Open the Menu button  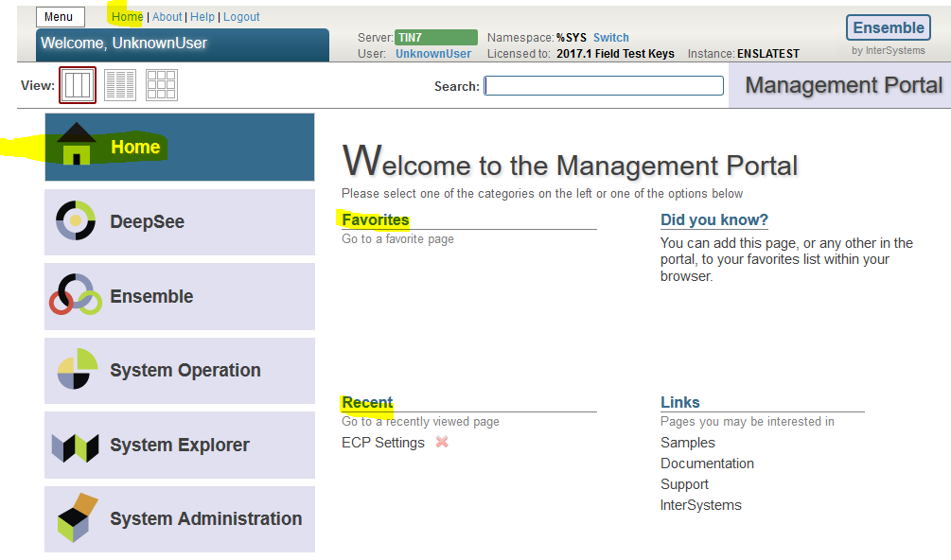[60, 17]
